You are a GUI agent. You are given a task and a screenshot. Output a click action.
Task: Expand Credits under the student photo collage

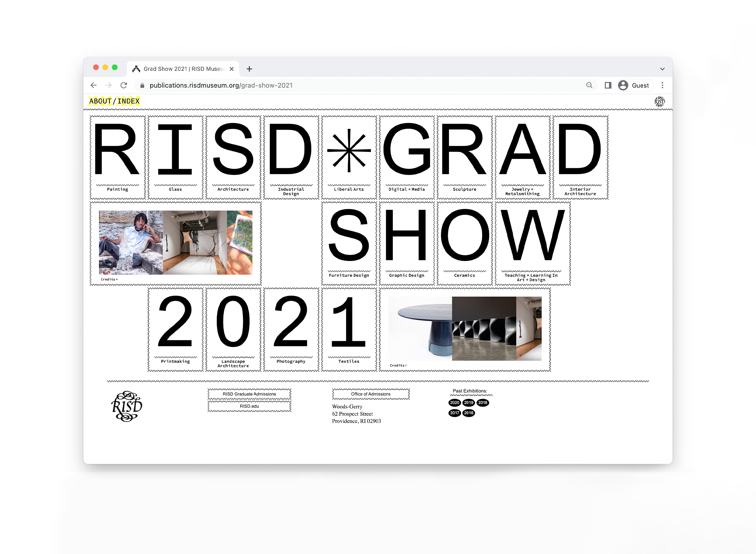[109, 279]
